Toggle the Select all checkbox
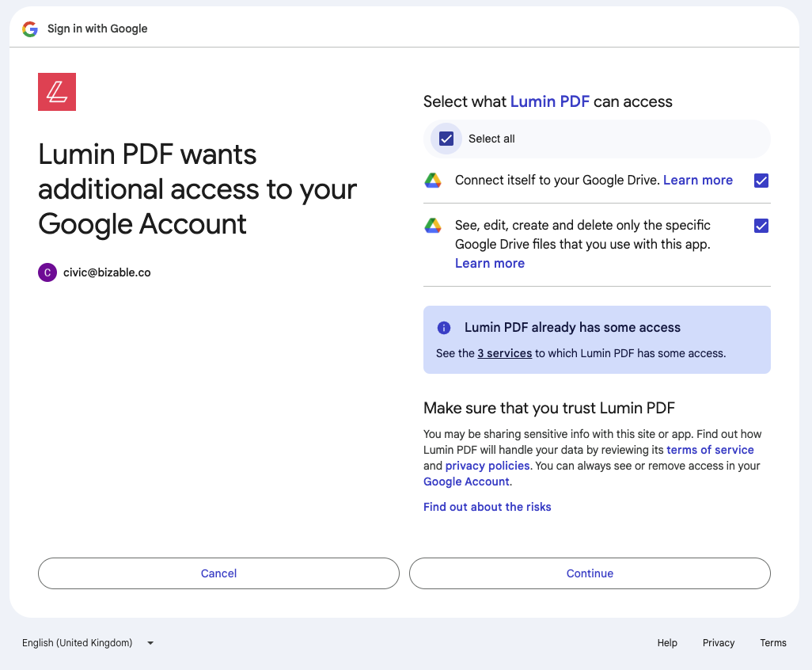This screenshot has width=812, height=670. (446, 139)
